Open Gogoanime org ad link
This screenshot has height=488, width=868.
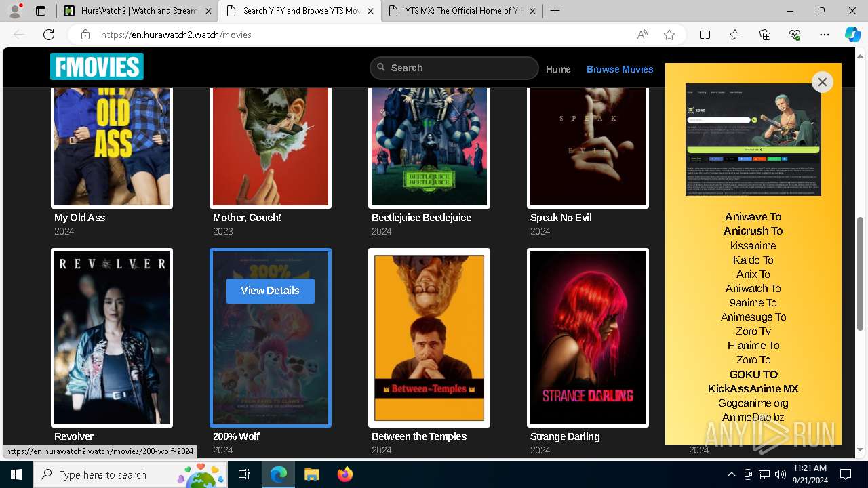point(753,403)
